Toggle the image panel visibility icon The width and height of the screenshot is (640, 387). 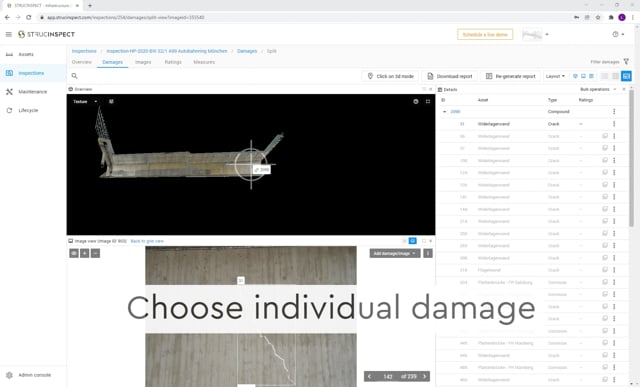583,76
